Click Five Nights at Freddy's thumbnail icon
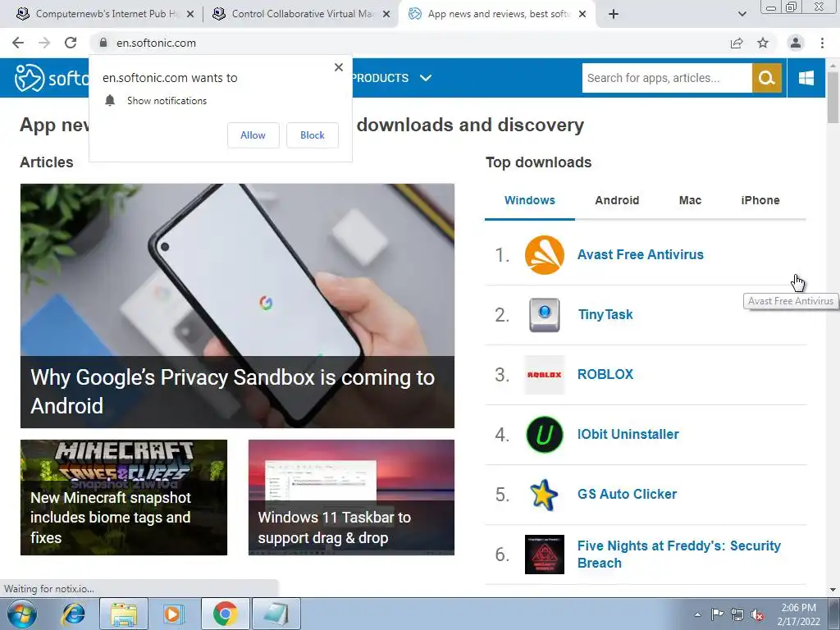Image resolution: width=840 pixels, height=630 pixels. coord(545,555)
